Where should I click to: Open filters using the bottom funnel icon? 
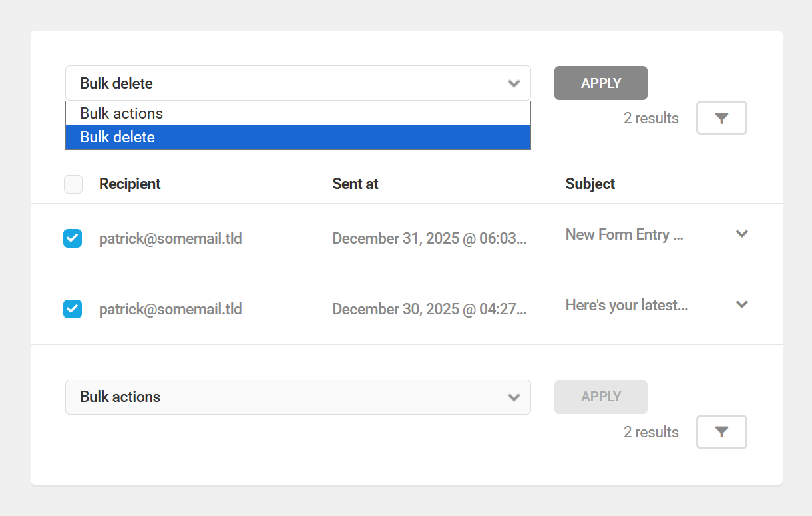pyautogui.click(x=721, y=431)
